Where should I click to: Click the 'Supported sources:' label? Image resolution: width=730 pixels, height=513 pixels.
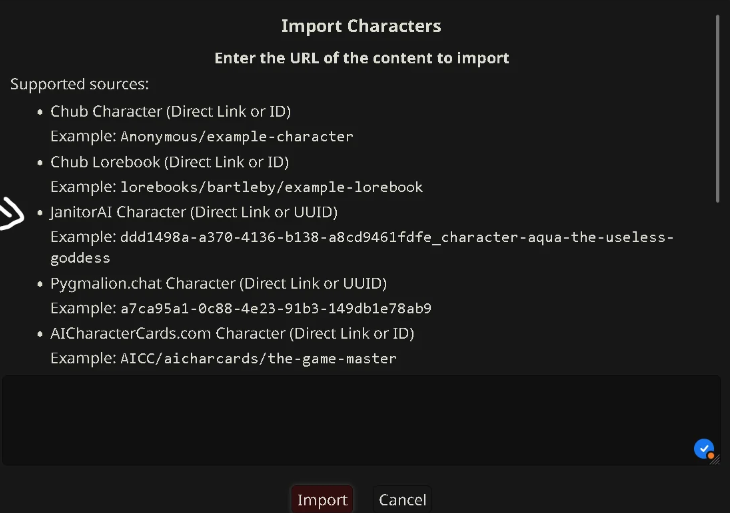coord(80,84)
